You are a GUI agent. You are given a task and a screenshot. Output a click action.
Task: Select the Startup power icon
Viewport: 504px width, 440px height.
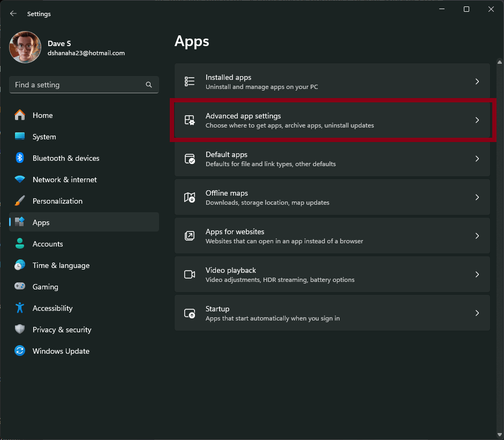point(189,313)
